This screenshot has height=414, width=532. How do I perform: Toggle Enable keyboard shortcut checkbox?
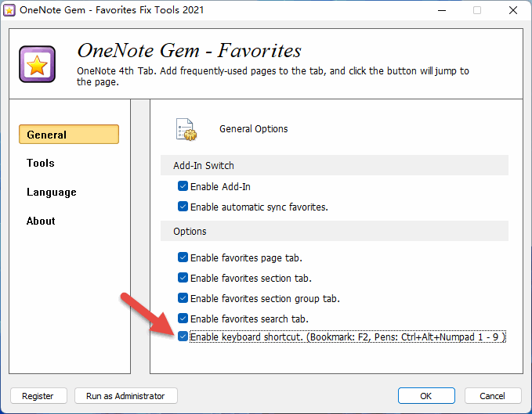[x=183, y=337]
